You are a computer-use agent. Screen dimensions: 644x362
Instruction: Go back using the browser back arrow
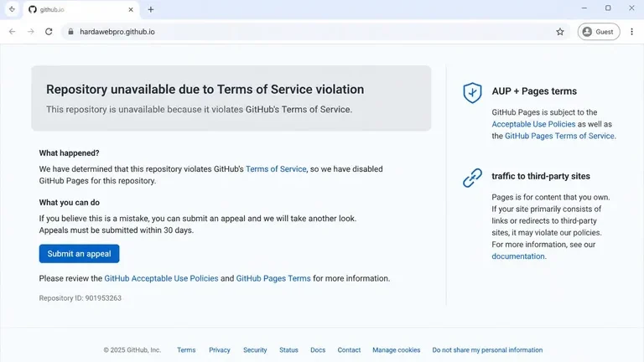click(12, 32)
